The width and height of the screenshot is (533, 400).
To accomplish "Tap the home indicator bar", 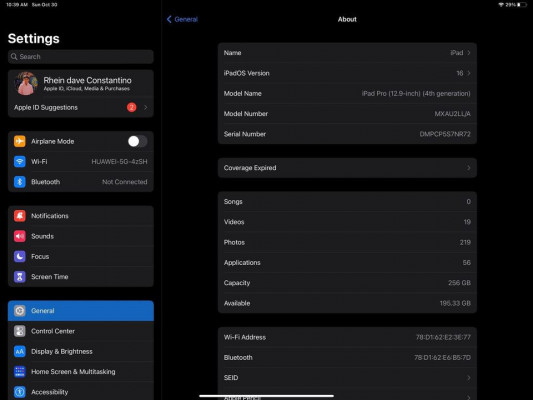I will click(266, 396).
